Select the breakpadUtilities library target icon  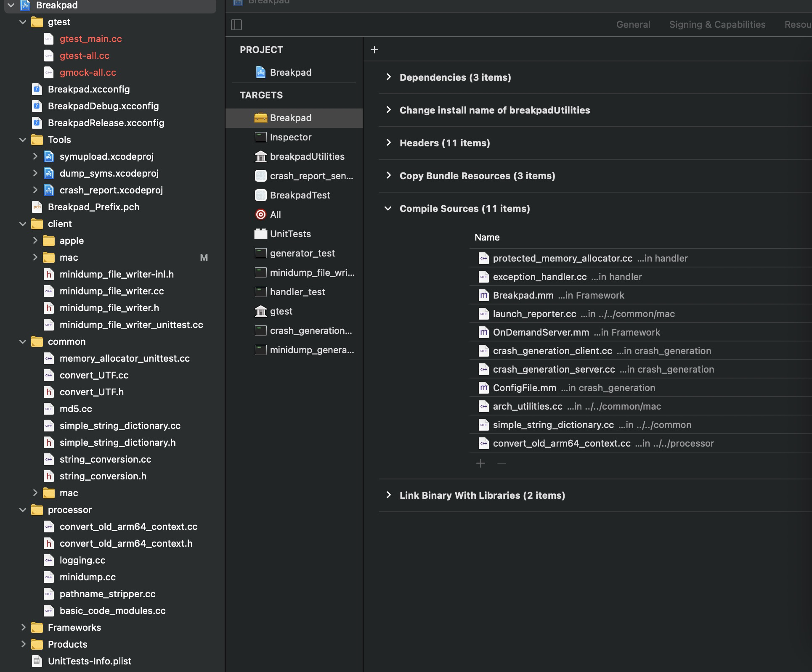[261, 156]
